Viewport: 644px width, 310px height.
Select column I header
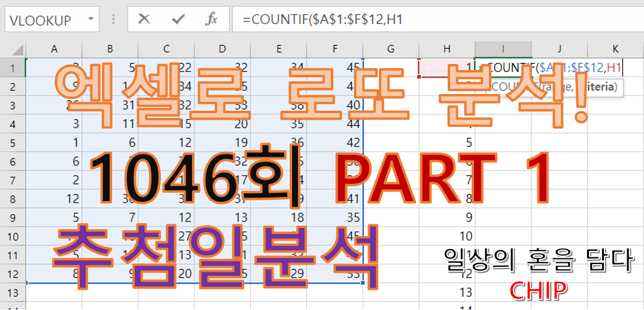click(503, 49)
